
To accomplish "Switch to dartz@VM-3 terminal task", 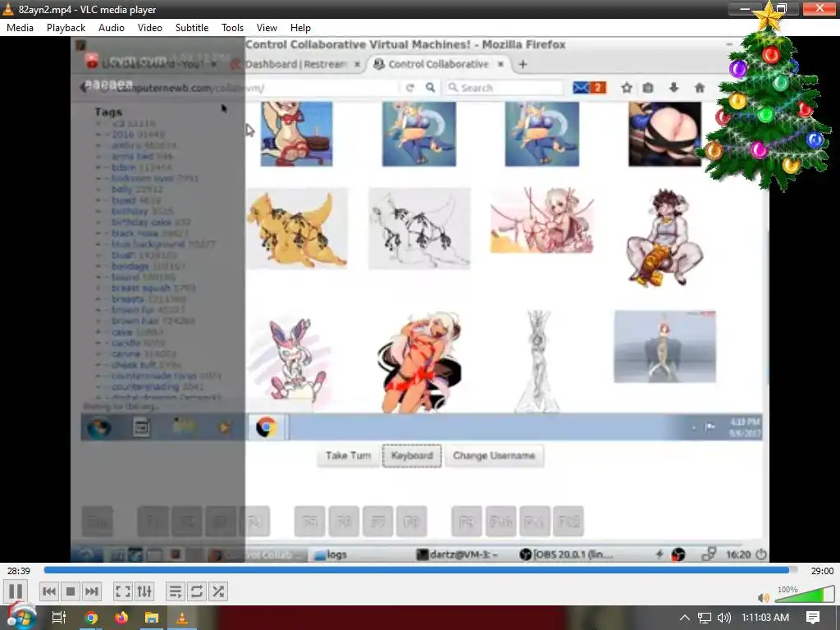I will click(458, 555).
